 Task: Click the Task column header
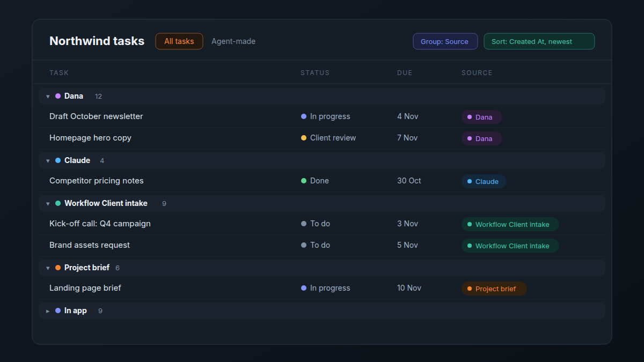click(x=59, y=73)
